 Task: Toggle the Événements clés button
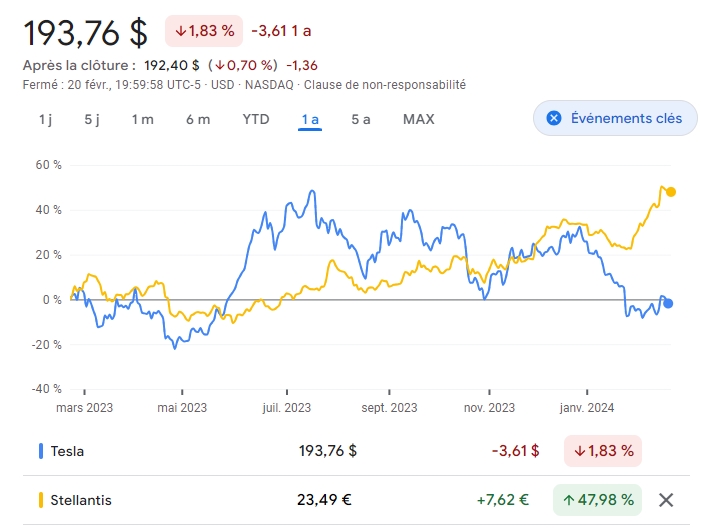coord(614,118)
